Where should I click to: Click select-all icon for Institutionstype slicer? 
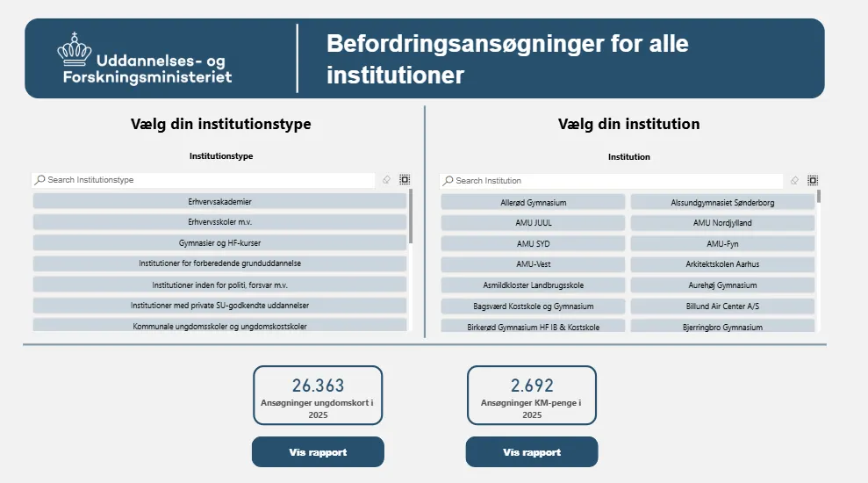(405, 180)
